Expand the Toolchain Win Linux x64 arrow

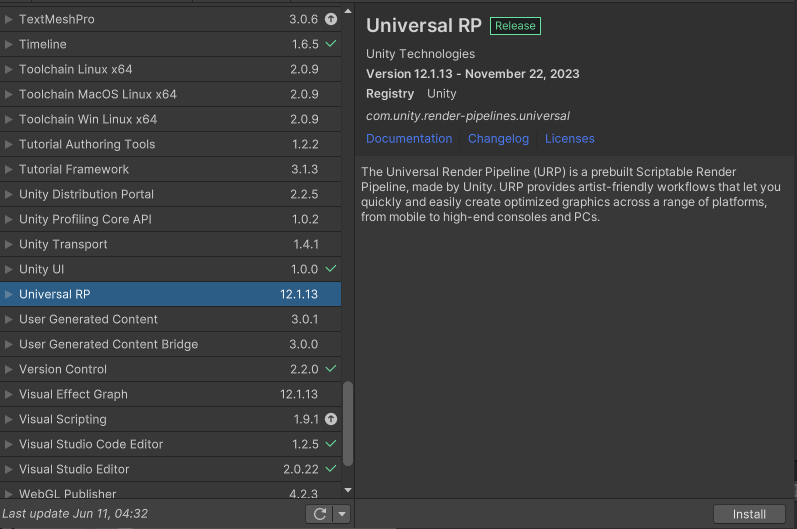click(9, 119)
